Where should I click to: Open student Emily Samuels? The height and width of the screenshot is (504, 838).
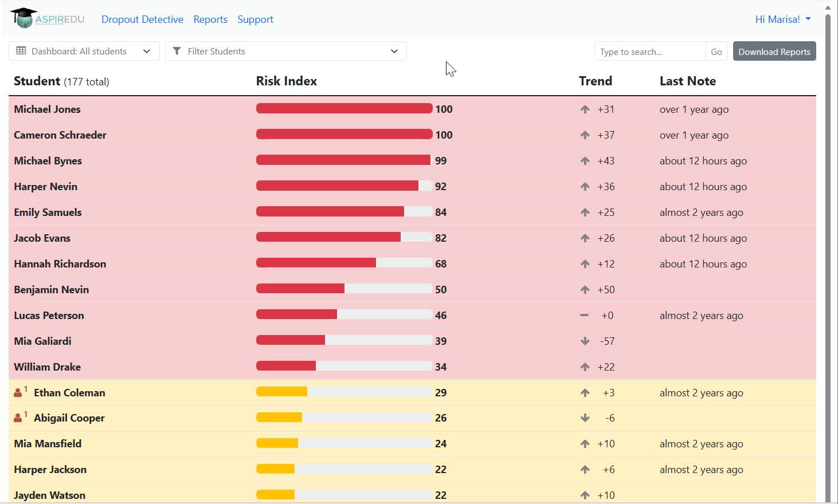pos(48,212)
